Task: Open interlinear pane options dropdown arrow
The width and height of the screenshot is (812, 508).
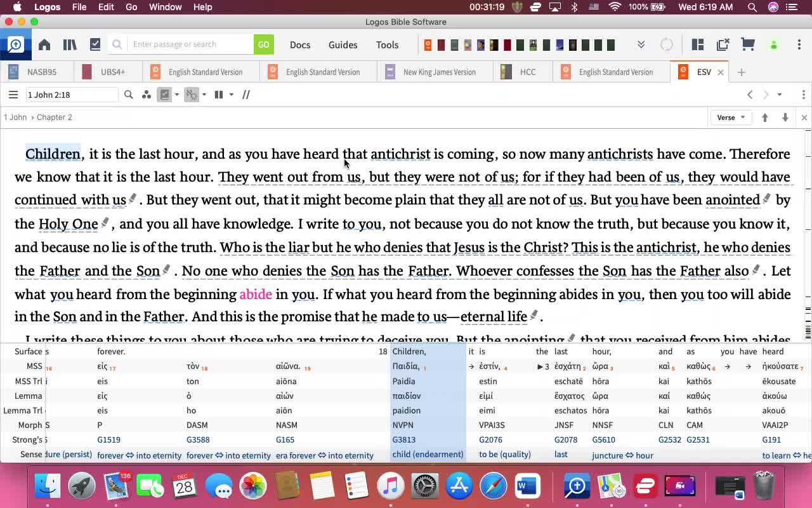Action: 177,95
